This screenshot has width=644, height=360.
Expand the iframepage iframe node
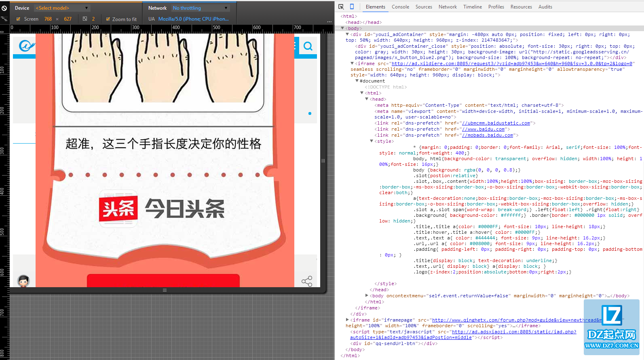point(347,320)
